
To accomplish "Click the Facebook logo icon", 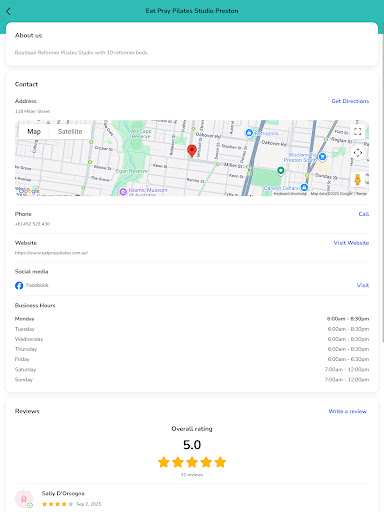I will tap(19, 285).
